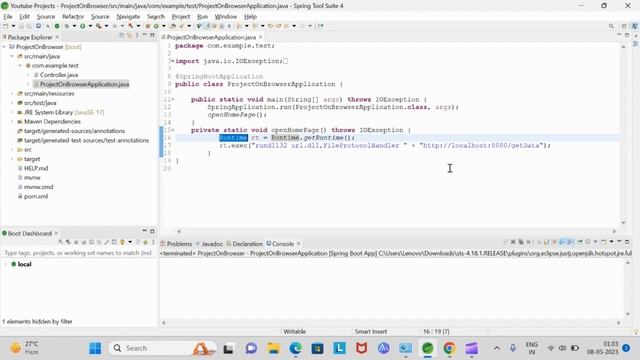Toggle Link with Editor in Package Explorer
This screenshot has height=360, width=640.
point(129,36)
